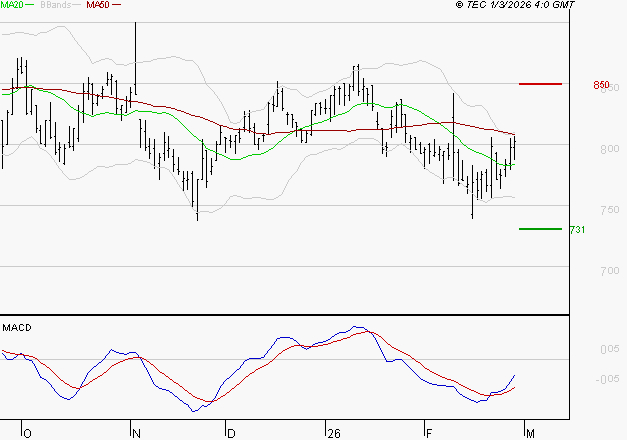Click the D month marker on time axis
627x440 pixels.
[x=231, y=434]
